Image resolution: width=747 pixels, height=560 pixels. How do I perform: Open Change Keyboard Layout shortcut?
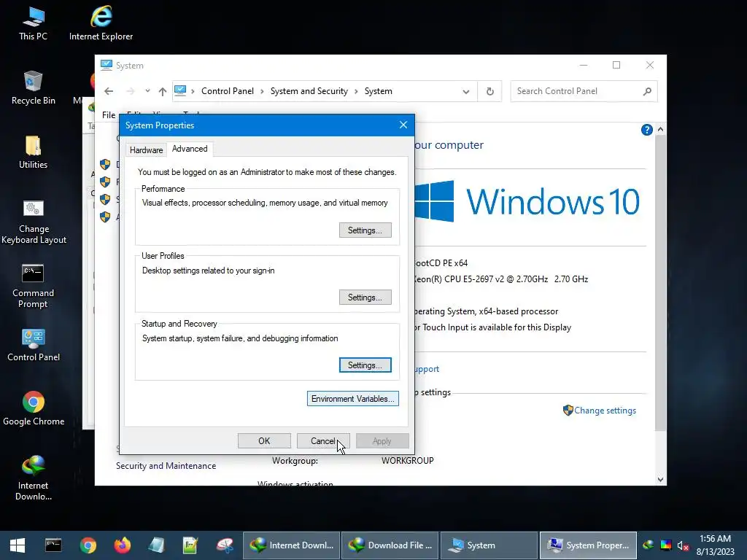34,222
